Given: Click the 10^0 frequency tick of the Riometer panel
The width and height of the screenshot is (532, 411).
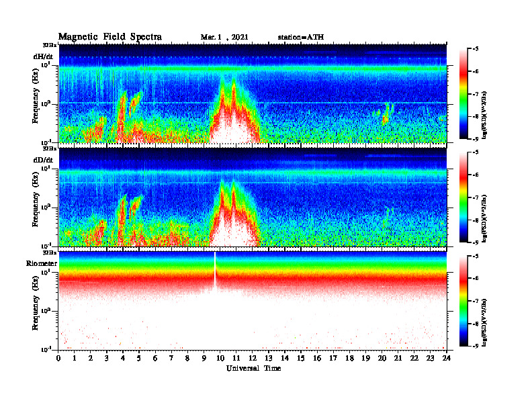Looking at the screenshot, I should (x=46, y=311).
